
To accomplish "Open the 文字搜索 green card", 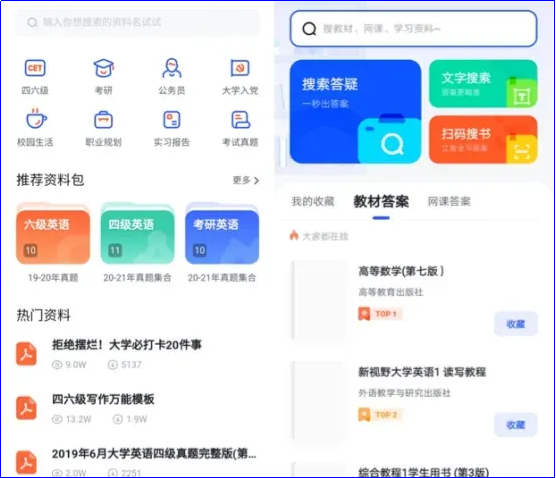I will (483, 84).
